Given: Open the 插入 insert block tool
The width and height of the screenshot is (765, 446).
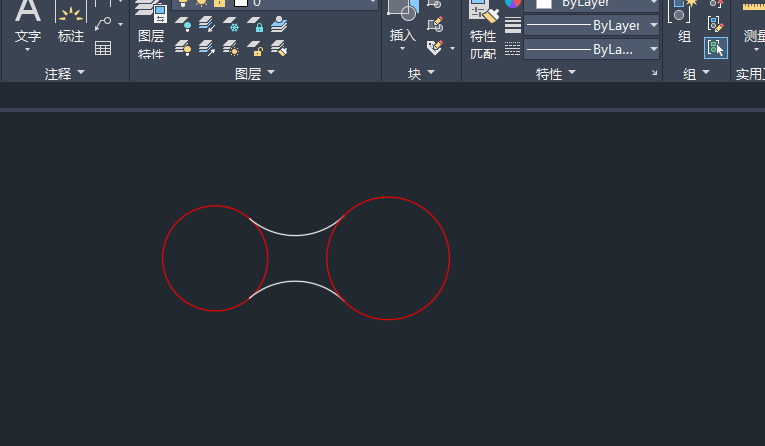Looking at the screenshot, I should pyautogui.click(x=403, y=20).
